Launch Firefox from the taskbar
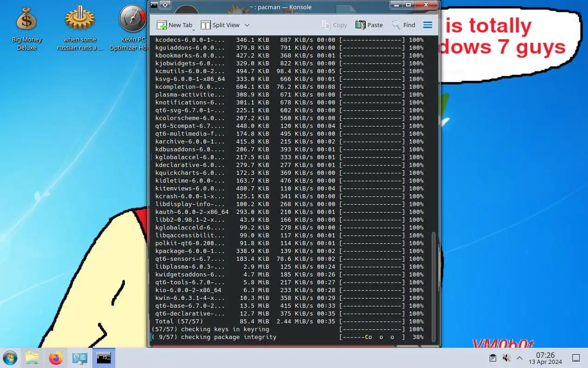 click(56, 358)
